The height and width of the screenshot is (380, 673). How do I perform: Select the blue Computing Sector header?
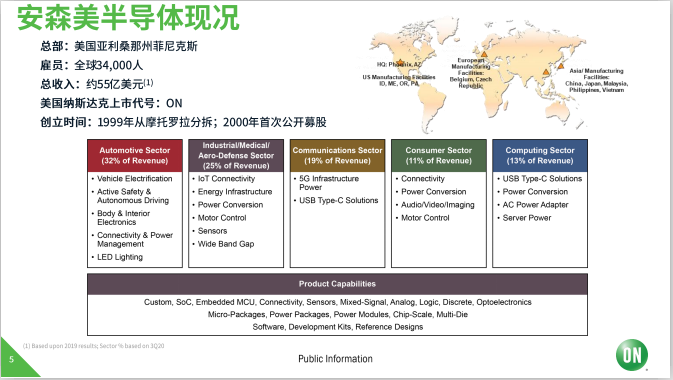(x=540, y=155)
